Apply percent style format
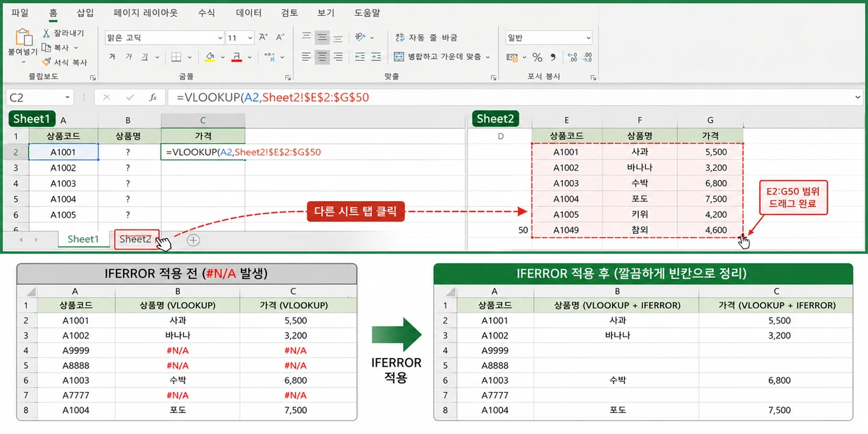868x434 pixels. coord(537,56)
